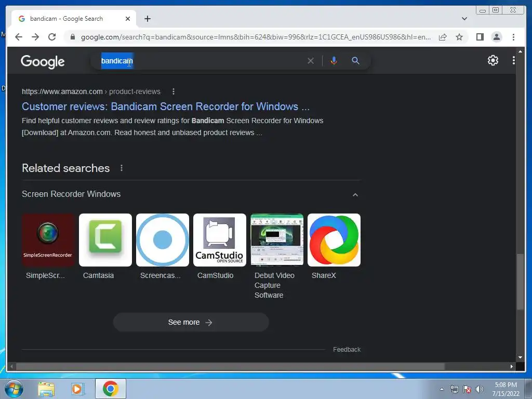Close the bandicam Google Search tab
This screenshot has width=532, height=399.
pos(128,19)
